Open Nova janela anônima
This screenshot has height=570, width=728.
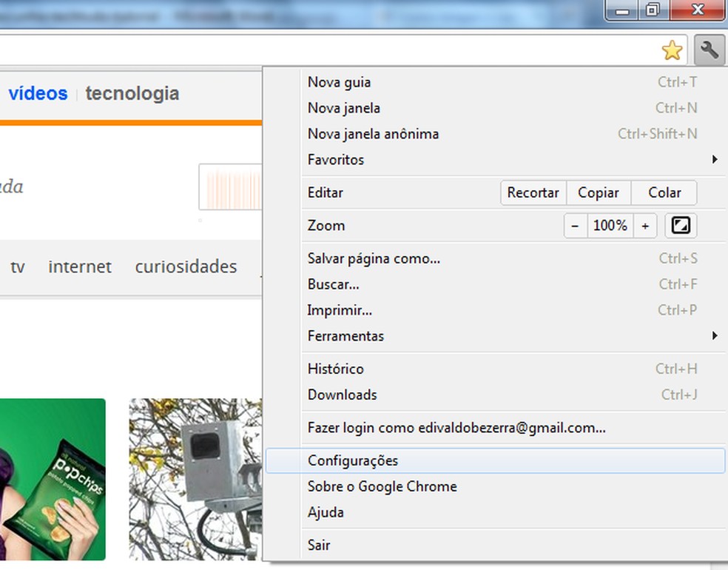tap(373, 134)
